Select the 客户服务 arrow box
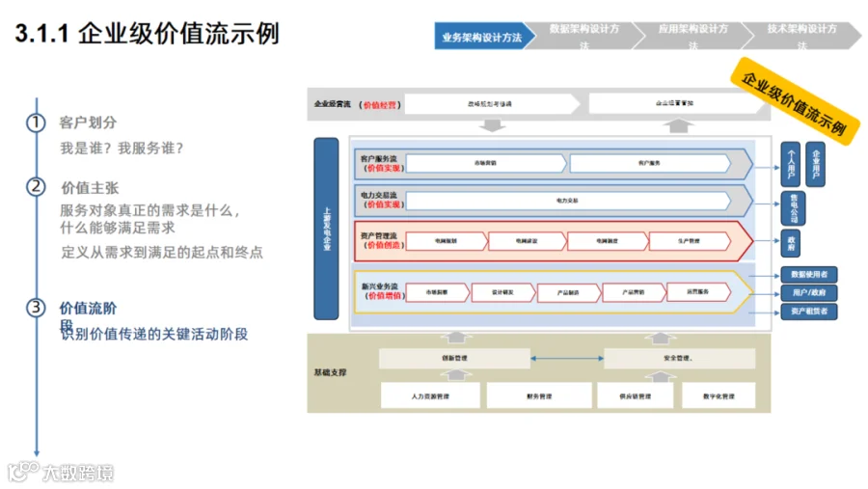868x489 pixels. tap(650, 163)
